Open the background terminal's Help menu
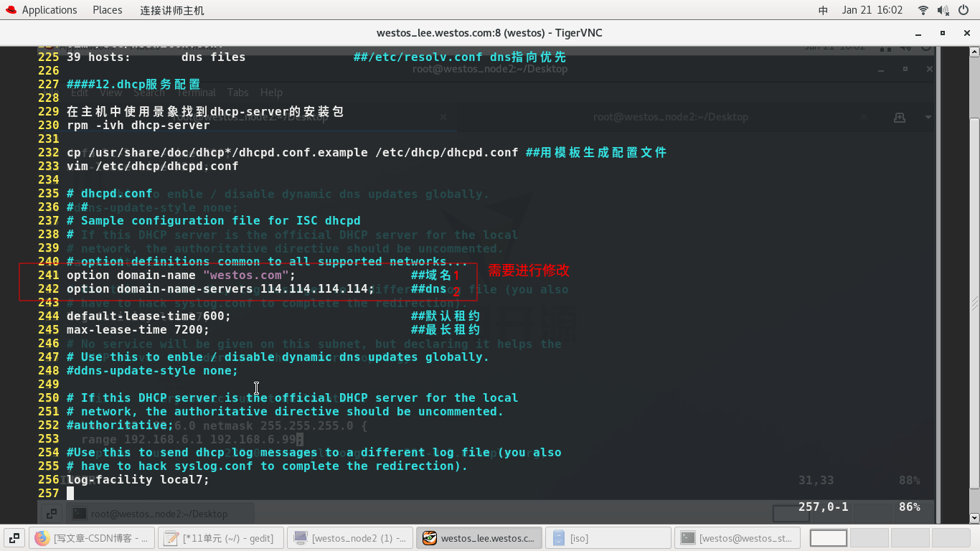Screen dimensions: 980x551 point(271,93)
